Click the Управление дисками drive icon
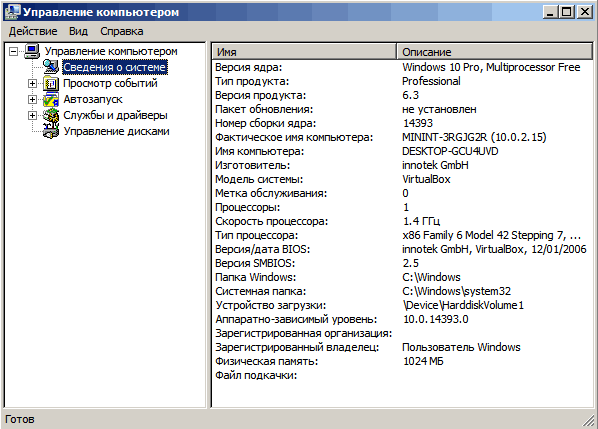The image size is (598, 429). (x=51, y=132)
